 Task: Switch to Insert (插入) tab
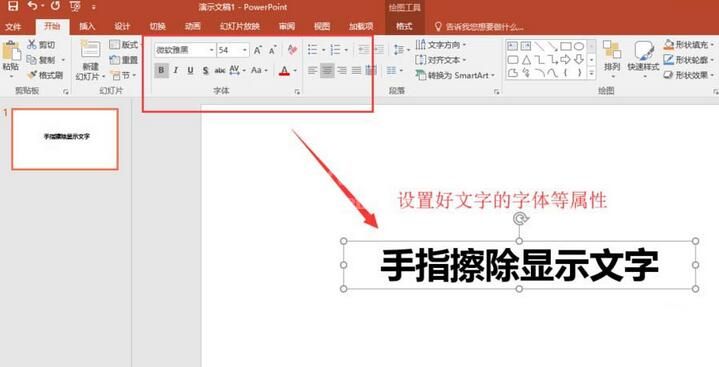pyautogui.click(x=87, y=27)
